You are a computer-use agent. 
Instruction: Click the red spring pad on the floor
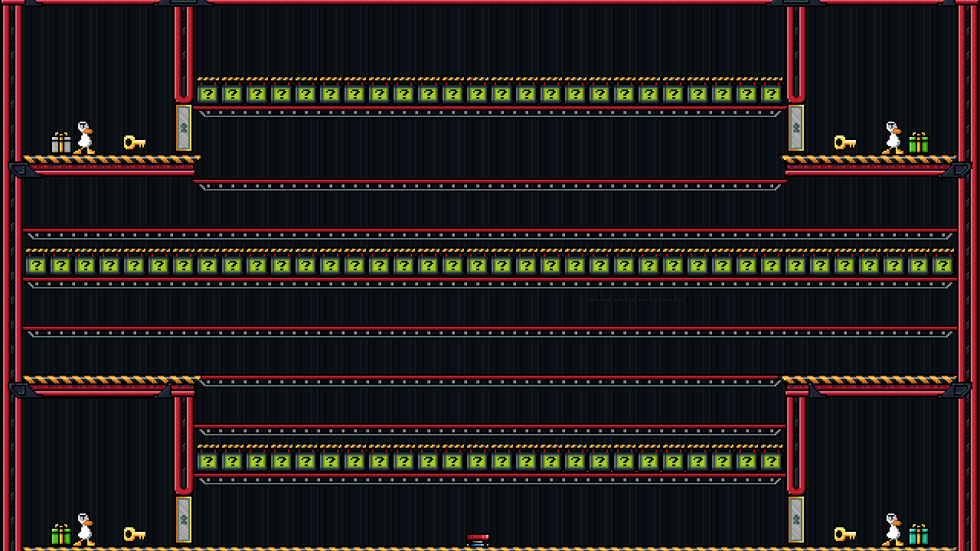coord(478,540)
